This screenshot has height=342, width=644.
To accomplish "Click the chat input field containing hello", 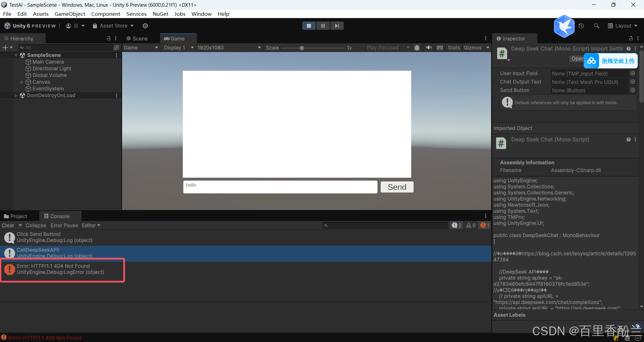I will pos(280,187).
